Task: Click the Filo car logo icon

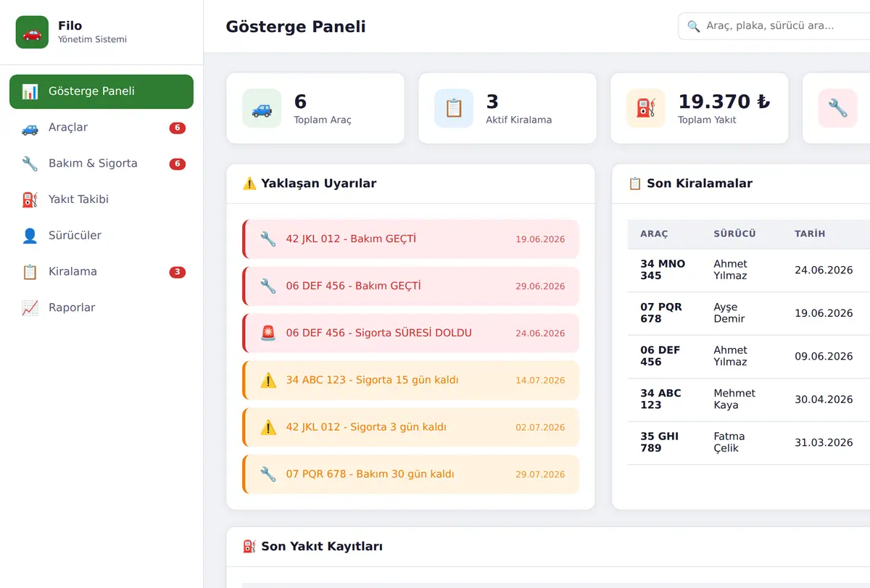Action: tap(32, 33)
